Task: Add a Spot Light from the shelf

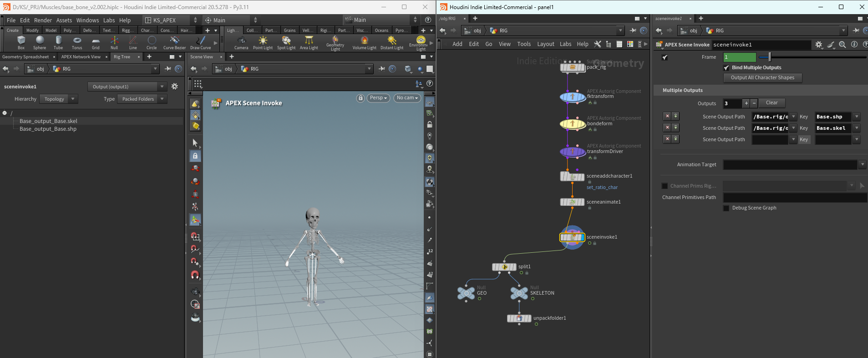Action: click(286, 42)
